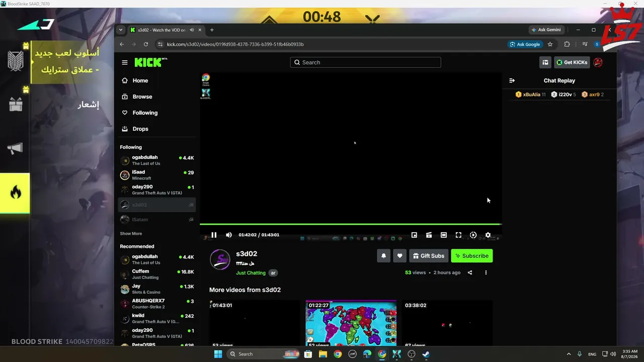Open the playback speed control
The image size is (644, 362).
[x=473, y=235]
